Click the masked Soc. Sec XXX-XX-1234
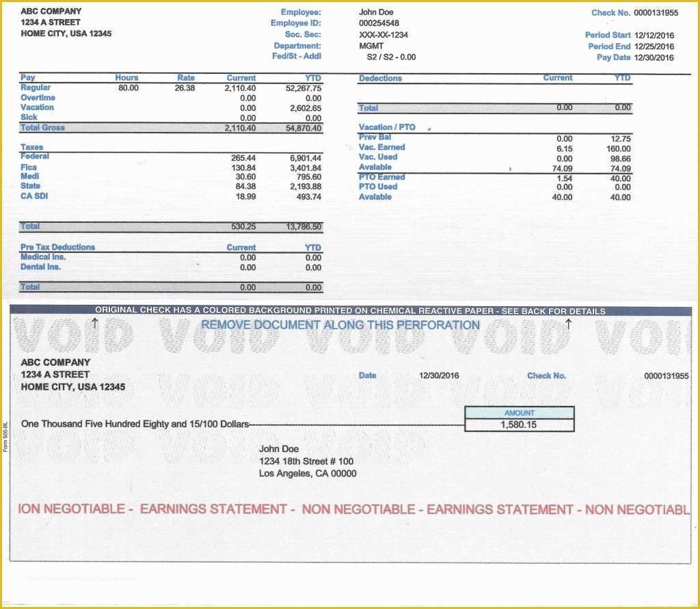The image size is (700, 609). pyautogui.click(x=377, y=34)
